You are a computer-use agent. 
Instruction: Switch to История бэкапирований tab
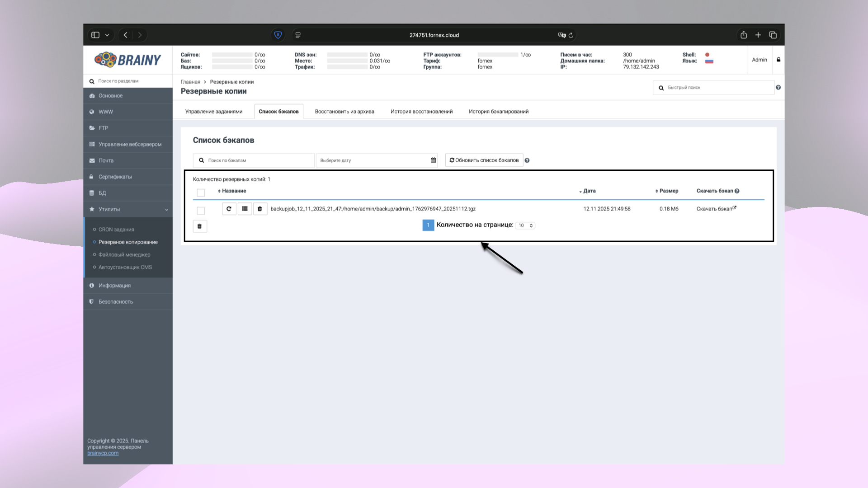(x=499, y=112)
